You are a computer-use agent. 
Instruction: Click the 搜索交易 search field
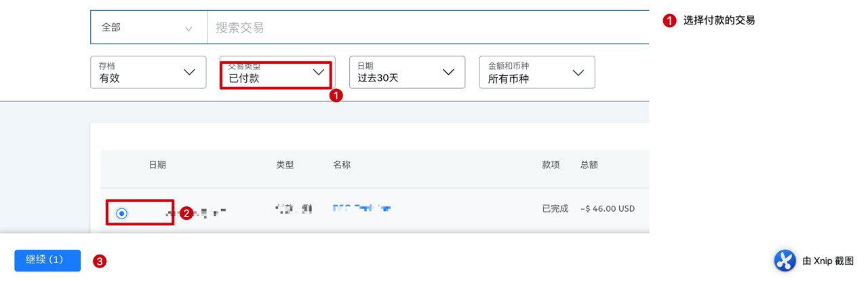[x=427, y=28]
